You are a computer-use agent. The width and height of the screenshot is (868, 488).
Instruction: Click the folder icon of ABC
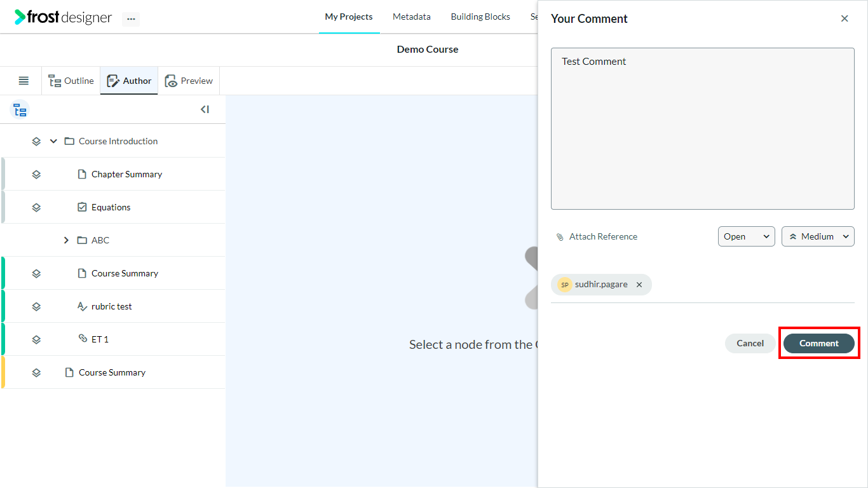tap(82, 240)
